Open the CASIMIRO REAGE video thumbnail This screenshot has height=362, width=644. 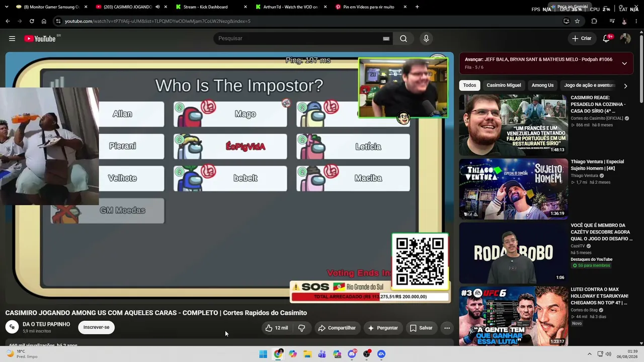click(x=513, y=125)
